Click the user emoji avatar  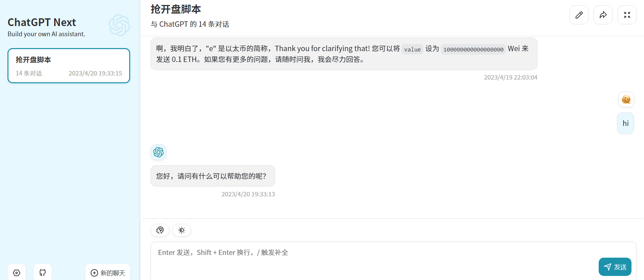pyautogui.click(x=626, y=99)
